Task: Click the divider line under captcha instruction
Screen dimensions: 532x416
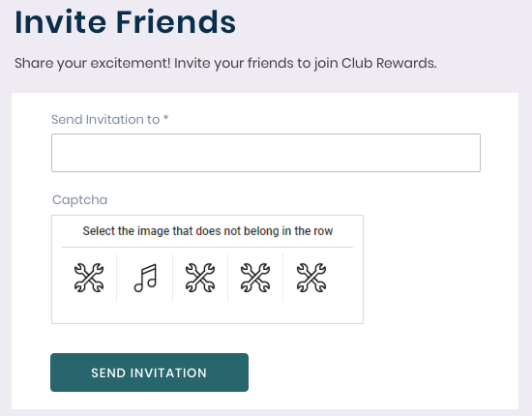Action: tap(207, 248)
